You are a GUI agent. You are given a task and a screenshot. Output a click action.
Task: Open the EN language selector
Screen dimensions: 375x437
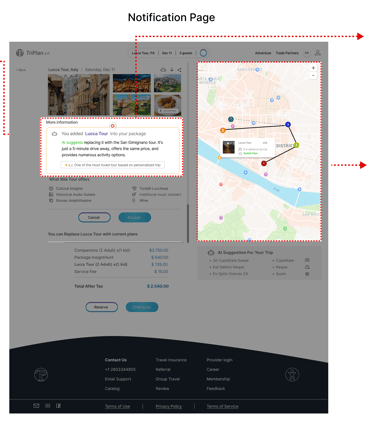307,53
